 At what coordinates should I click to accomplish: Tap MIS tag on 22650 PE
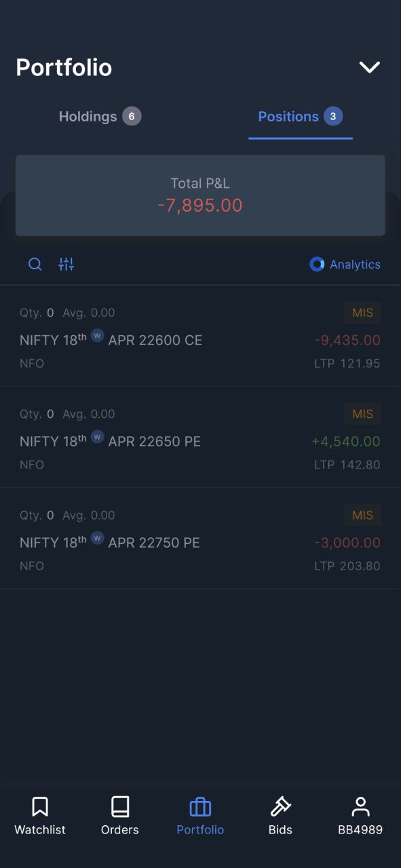point(362,414)
